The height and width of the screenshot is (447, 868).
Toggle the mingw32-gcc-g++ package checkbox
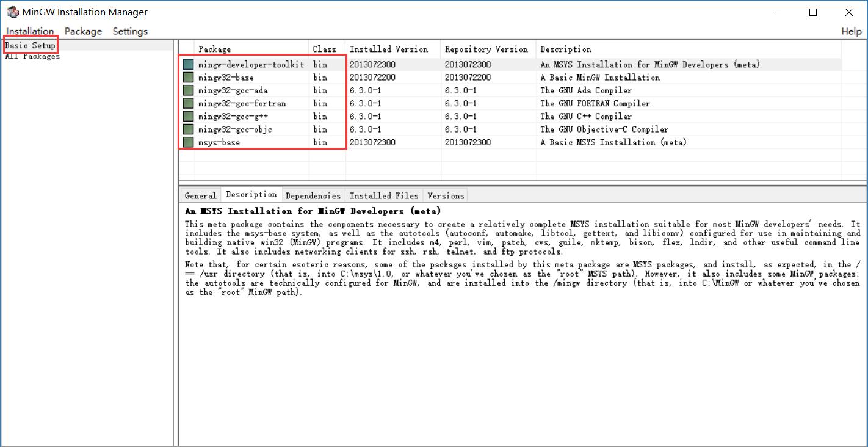188,116
